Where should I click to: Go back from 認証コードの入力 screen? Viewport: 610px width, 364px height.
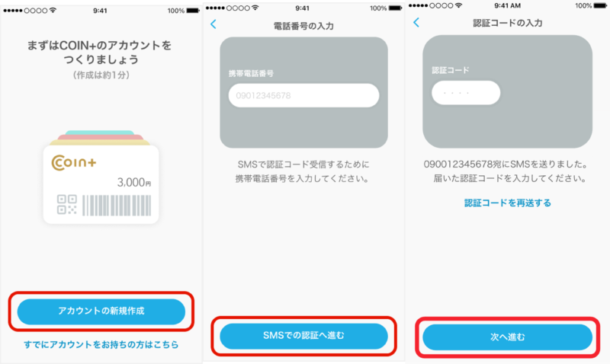point(416,23)
